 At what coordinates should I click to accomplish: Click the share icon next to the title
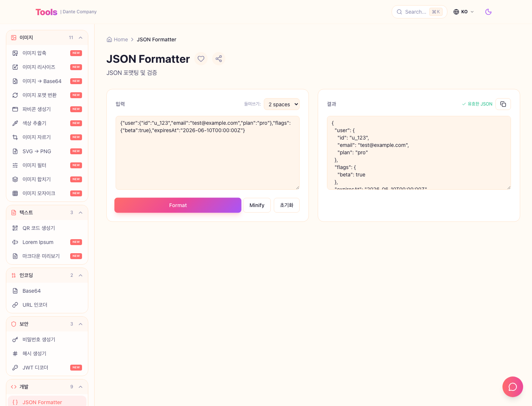(219, 59)
